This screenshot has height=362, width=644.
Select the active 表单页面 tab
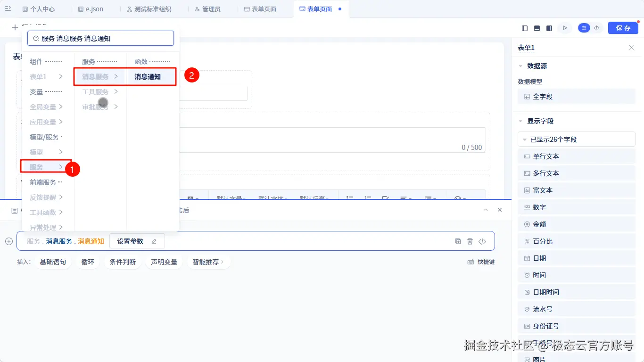pyautogui.click(x=321, y=9)
